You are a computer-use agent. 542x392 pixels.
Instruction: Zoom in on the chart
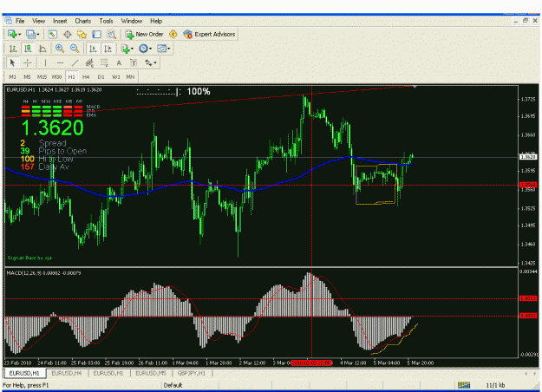click(60, 49)
